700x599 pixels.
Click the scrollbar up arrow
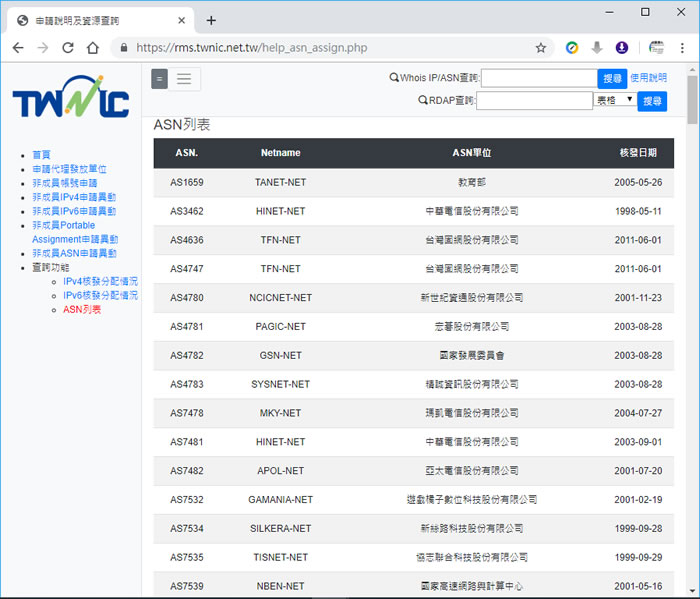click(x=692, y=70)
